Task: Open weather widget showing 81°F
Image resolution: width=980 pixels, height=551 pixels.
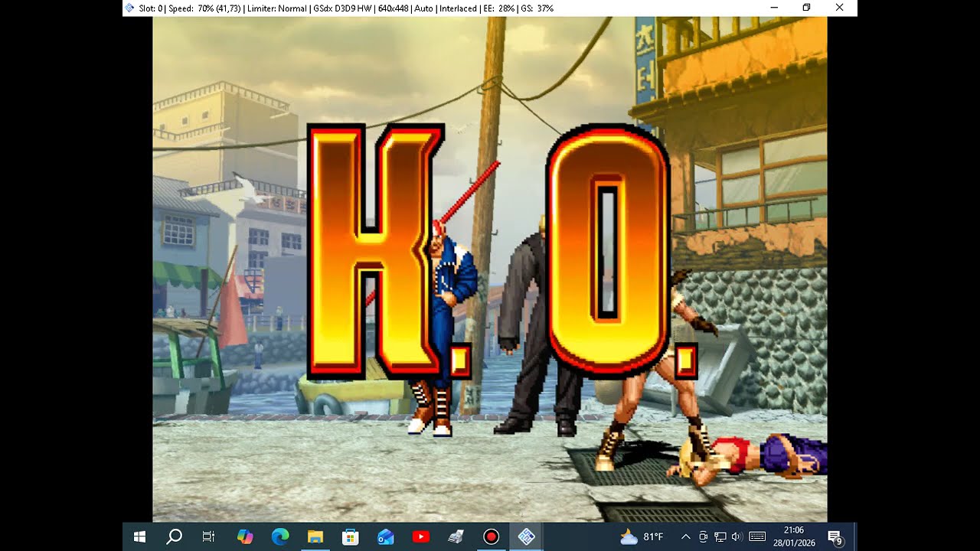Action: coord(642,536)
